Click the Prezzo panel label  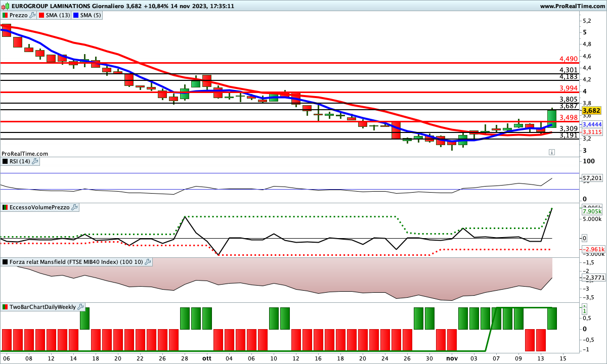[x=19, y=15]
